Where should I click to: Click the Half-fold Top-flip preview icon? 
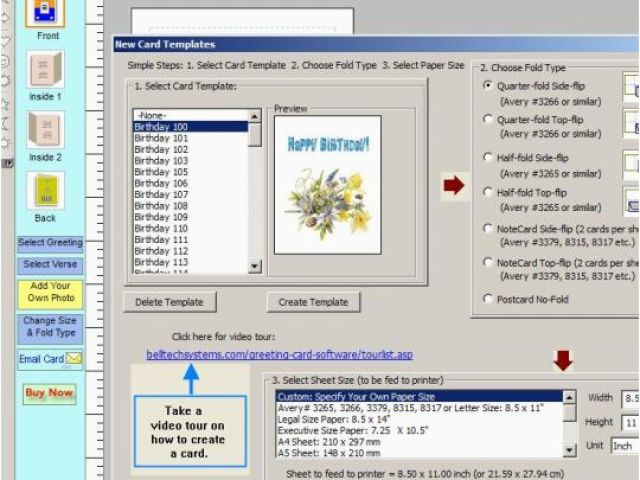coord(631,200)
